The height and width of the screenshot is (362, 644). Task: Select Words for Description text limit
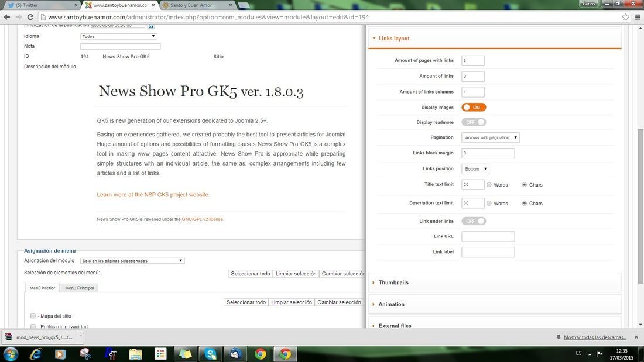pyautogui.click(x=489, y=203)
